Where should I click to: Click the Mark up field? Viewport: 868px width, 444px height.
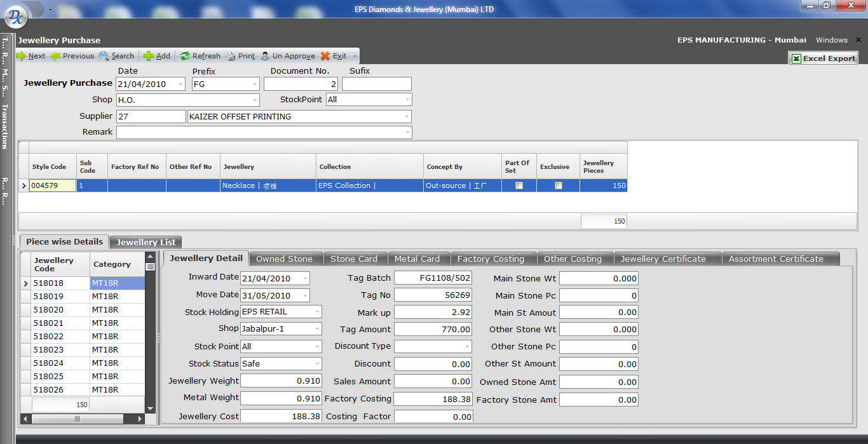point(433,313)
